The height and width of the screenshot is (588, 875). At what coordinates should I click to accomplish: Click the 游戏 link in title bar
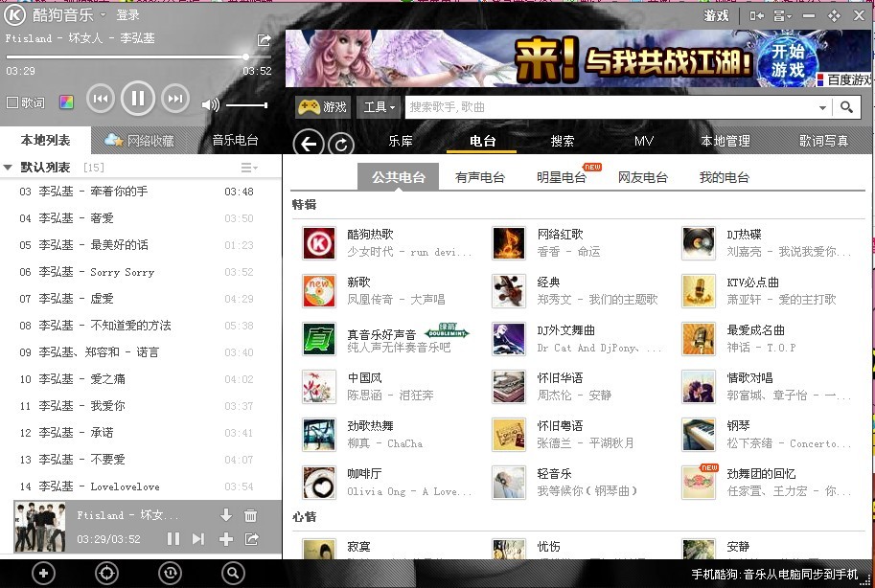click(716, 15)
